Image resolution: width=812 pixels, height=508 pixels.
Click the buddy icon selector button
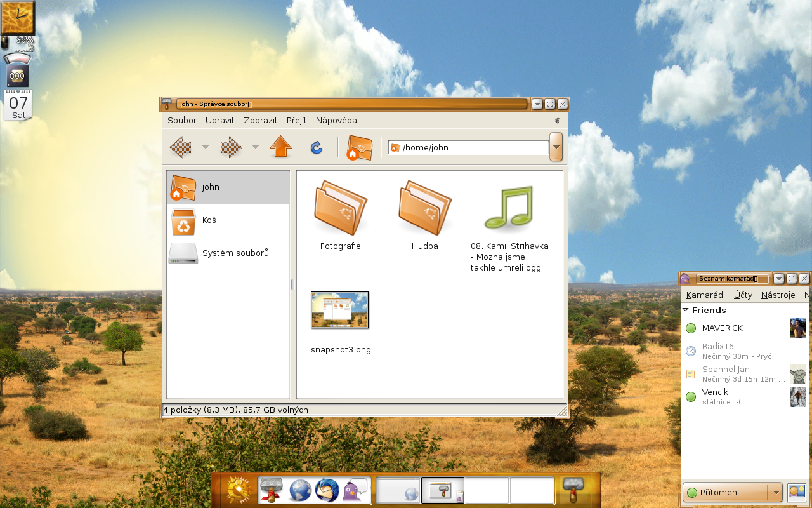tap(796, 491)
